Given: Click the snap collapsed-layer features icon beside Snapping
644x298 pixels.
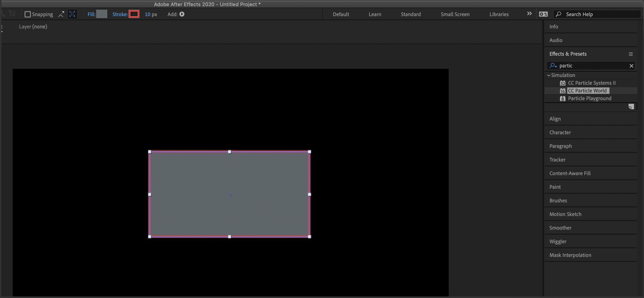Looking at the screenshot, I should point(61,14).
